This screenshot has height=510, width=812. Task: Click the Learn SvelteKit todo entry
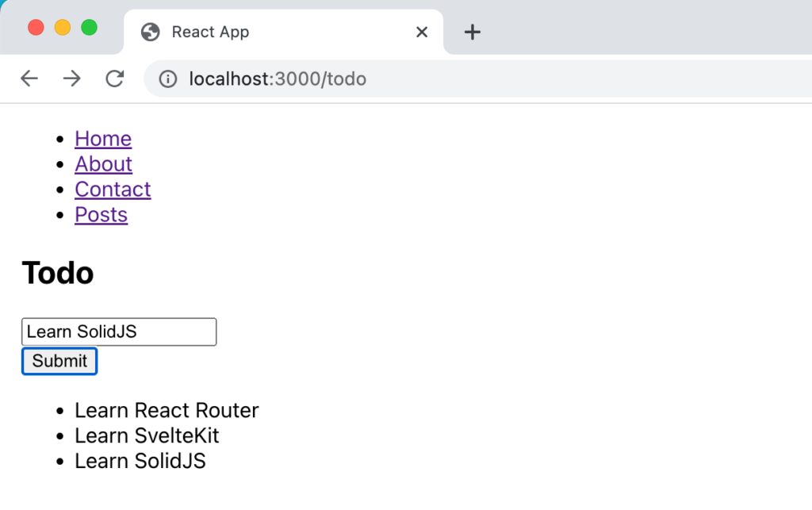(x=147, y=435)
